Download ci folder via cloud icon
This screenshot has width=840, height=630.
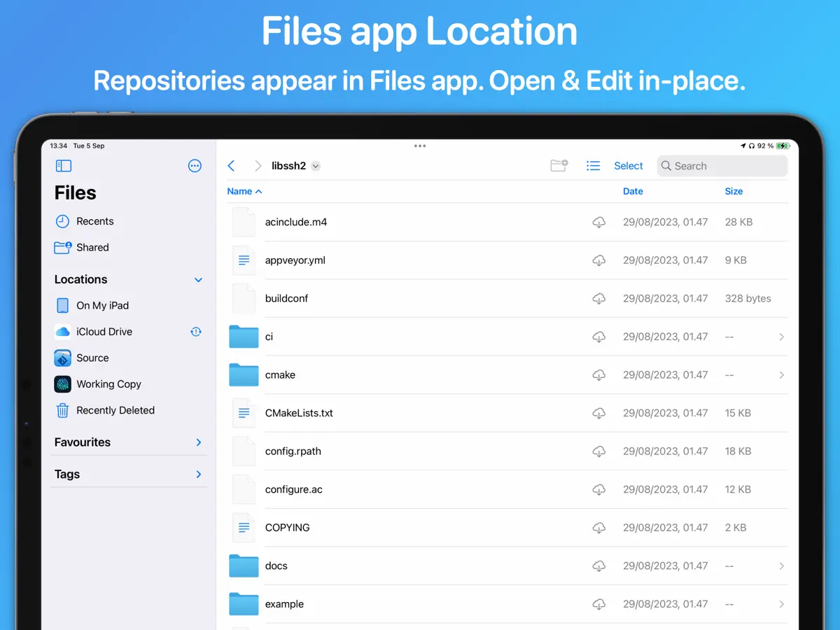point(599,337)
